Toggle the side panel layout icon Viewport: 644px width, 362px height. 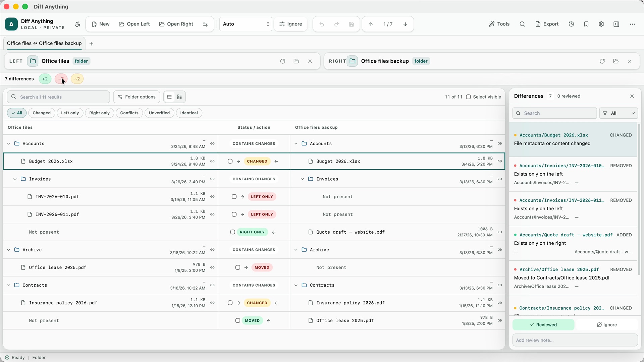tap(616, 24)
